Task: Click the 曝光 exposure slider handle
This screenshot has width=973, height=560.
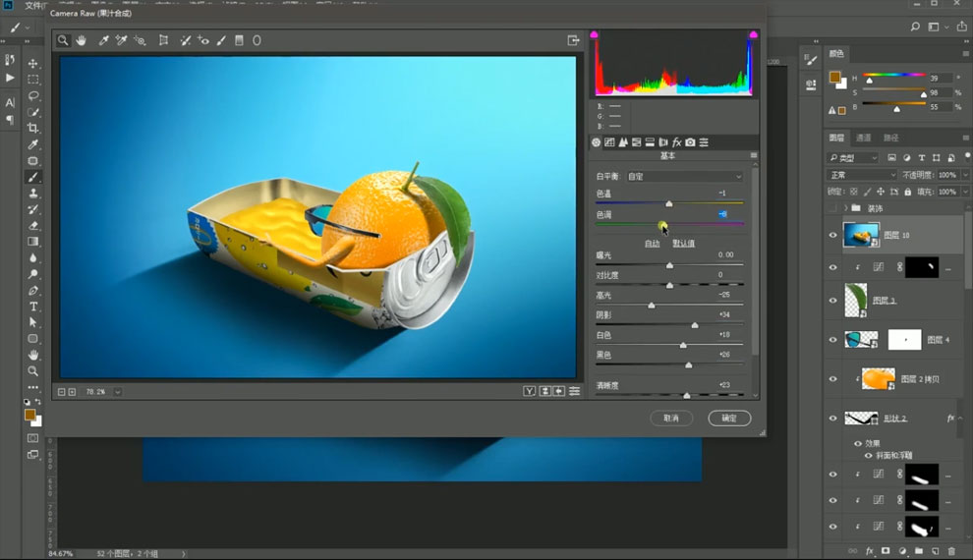Action: coord(669,265)
